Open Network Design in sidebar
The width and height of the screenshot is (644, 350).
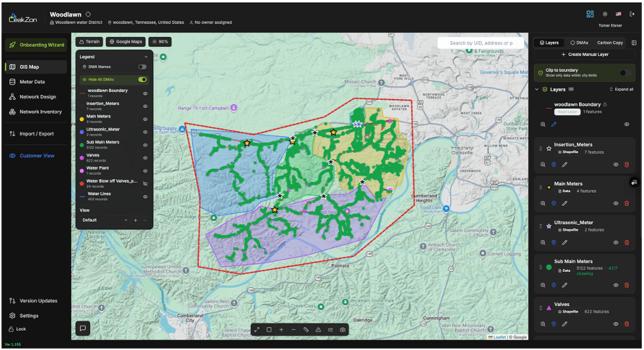tap(36, 96)
